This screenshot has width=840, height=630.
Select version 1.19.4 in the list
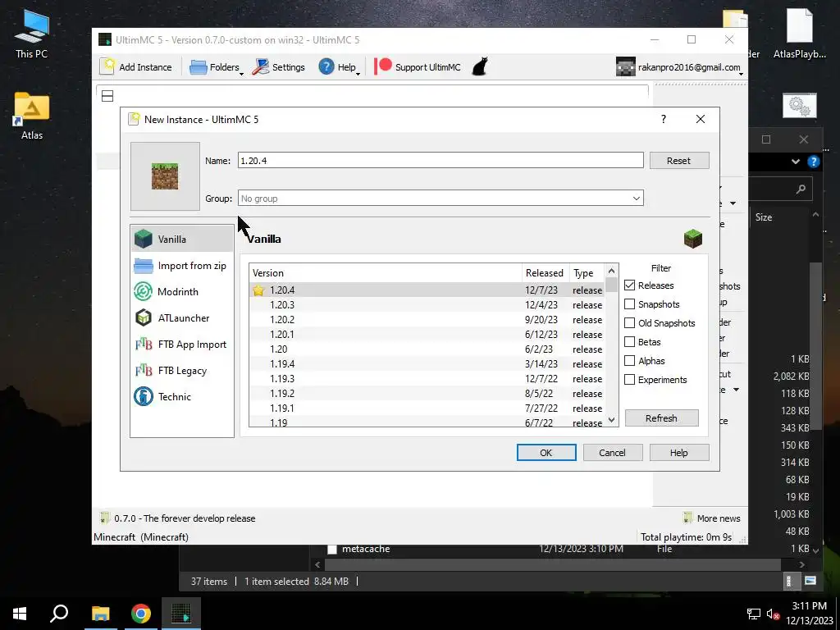pyautogui.click(x=427, y=363)
